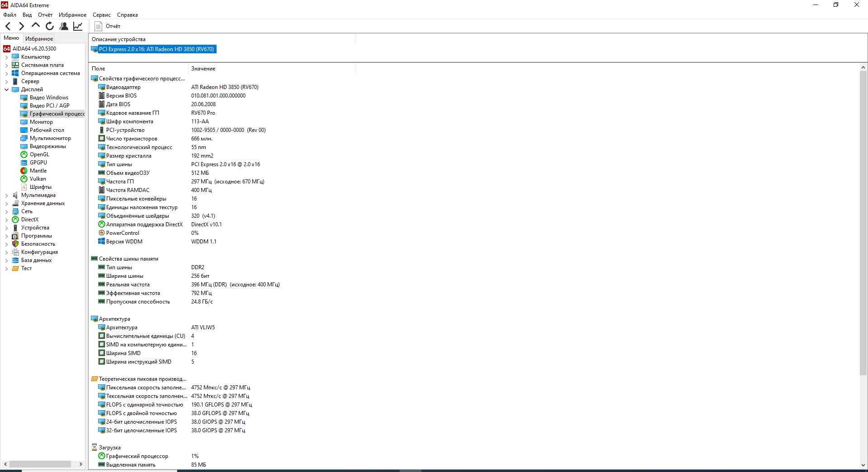The width and height of the screenshot is (868, 472).
Task: Select the Видеорежимы icon in tree
Action: click(24, 146)
